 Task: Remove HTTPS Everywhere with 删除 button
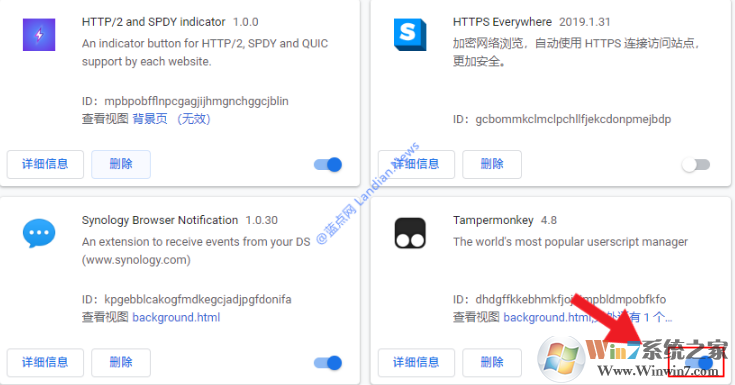492,164
